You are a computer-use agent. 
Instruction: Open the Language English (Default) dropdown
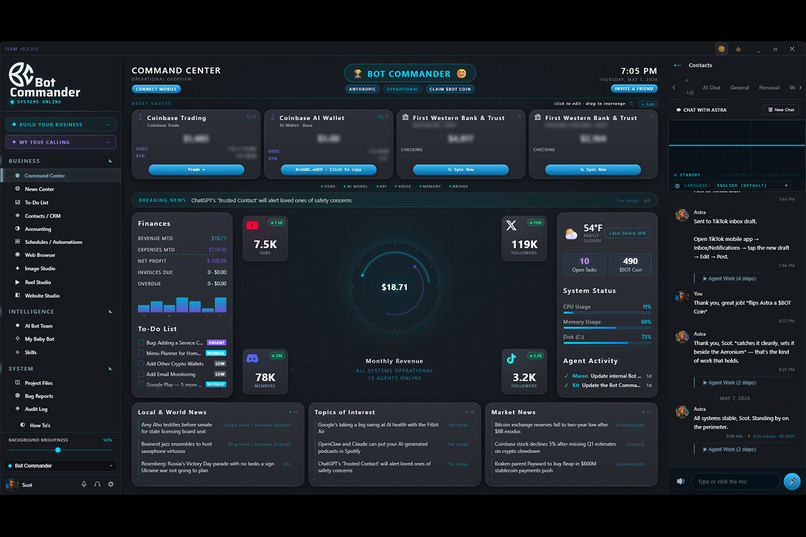(752, 186)
